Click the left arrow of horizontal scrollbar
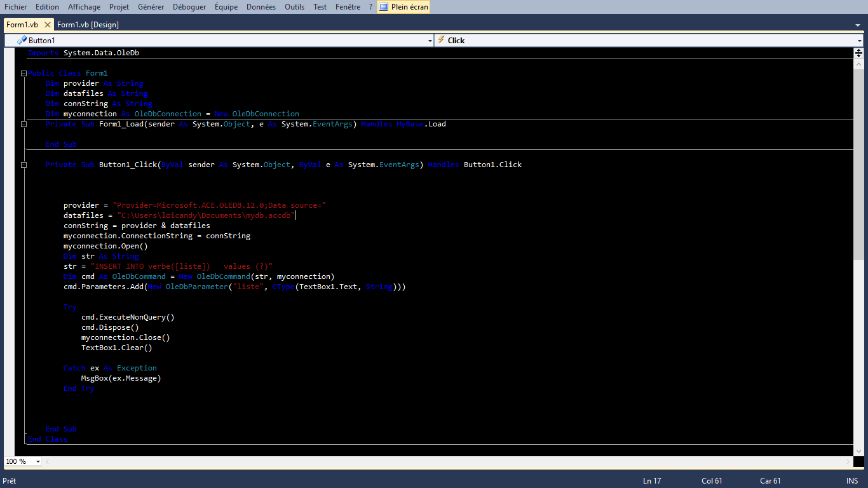 (x=48, y=461)
